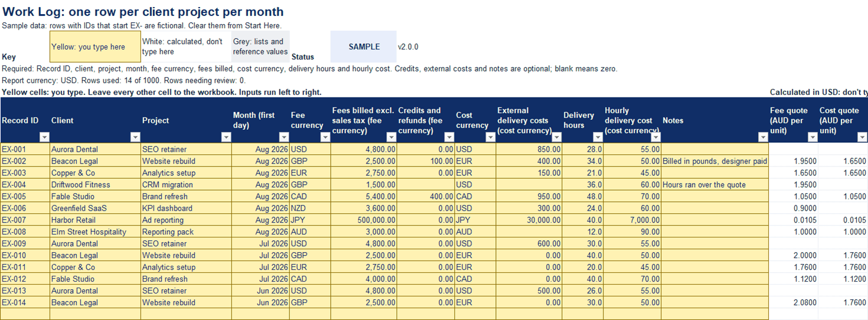868x320 pixels.
Task: Select project cell KPI dashboard
Action: [x=186, y=208]
